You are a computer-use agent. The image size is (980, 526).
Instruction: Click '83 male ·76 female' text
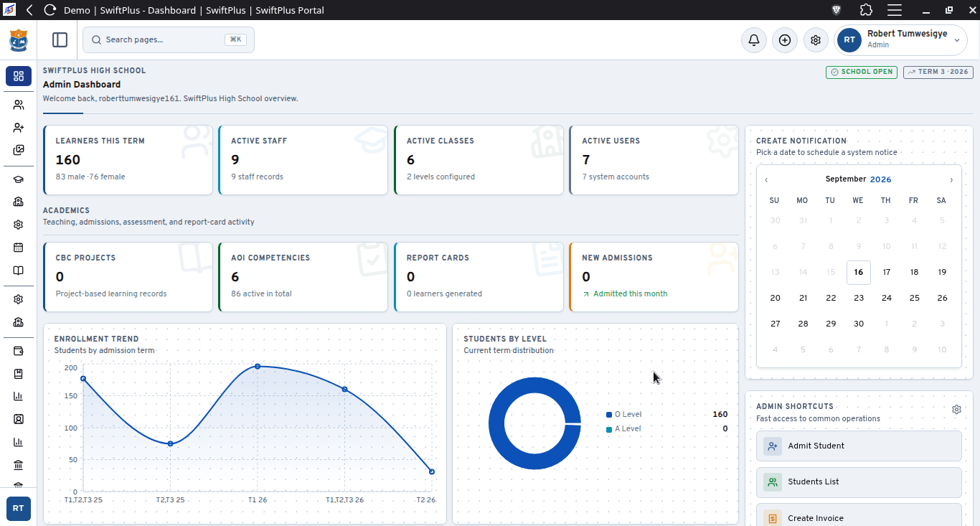pyautogui.click(x=90, y=177)
